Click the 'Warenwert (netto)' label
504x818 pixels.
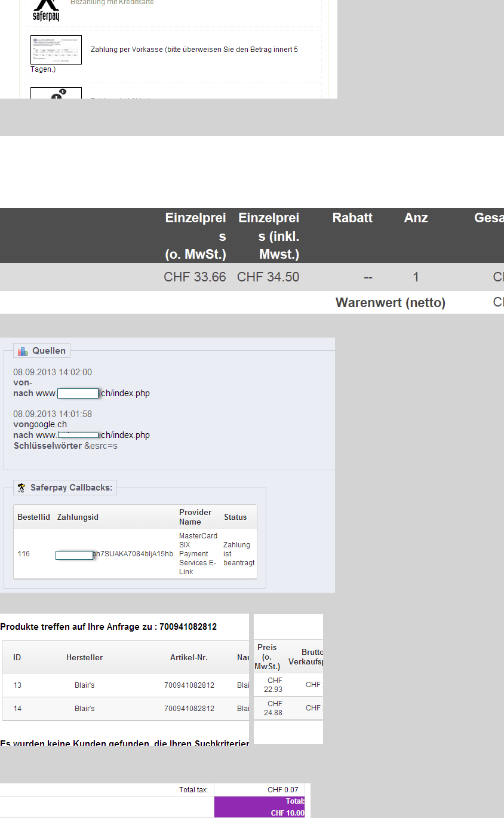(391, 302)
